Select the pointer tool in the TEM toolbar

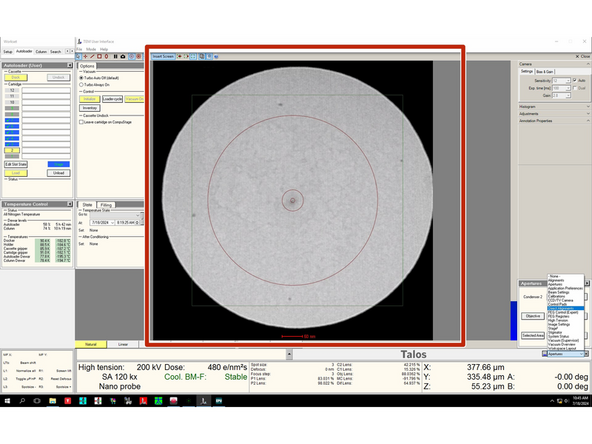pyautogui.click(x=79, y=56)
